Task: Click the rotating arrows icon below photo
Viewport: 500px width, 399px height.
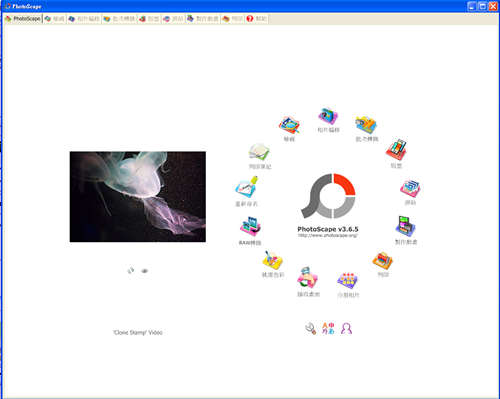Action: tap(131, 271)
